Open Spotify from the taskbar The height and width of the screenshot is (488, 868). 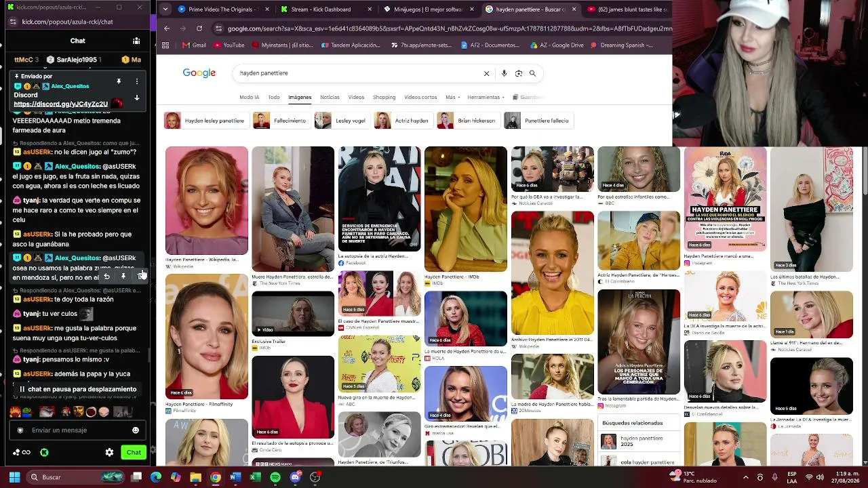click(275, 477)
